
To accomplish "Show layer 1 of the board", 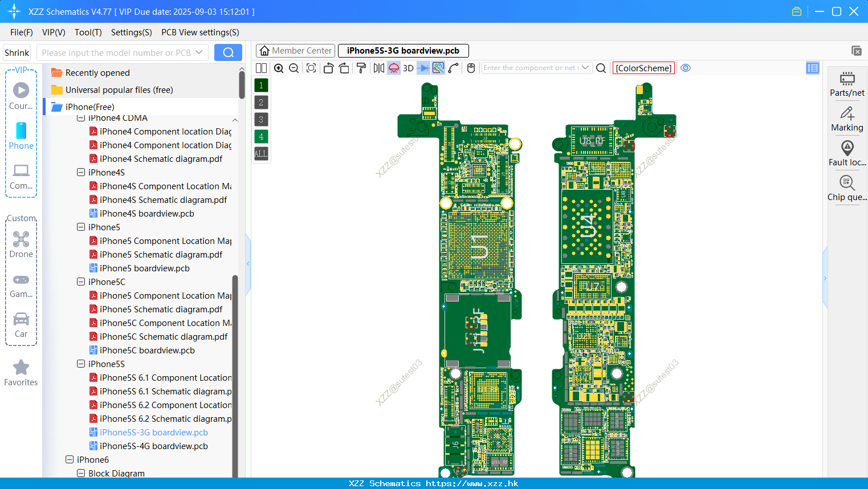I will (x=261, y=85).
